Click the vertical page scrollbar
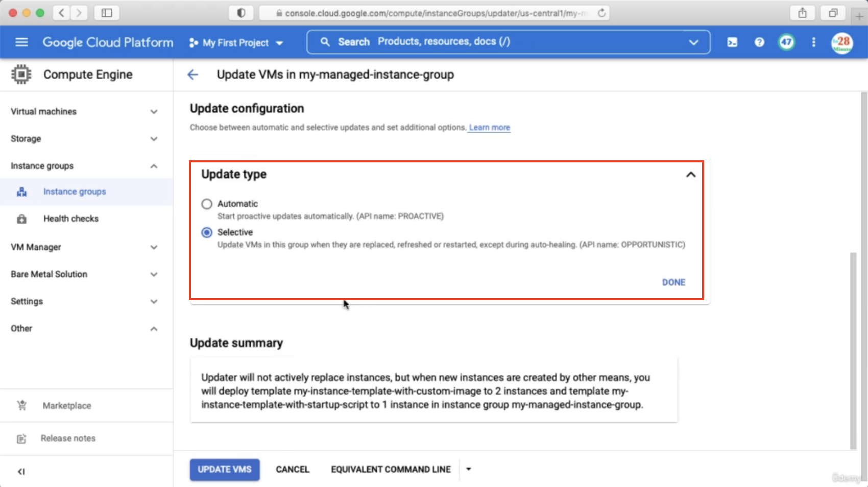This screenshot has height=487, width=868. click(x=853, y=351)
